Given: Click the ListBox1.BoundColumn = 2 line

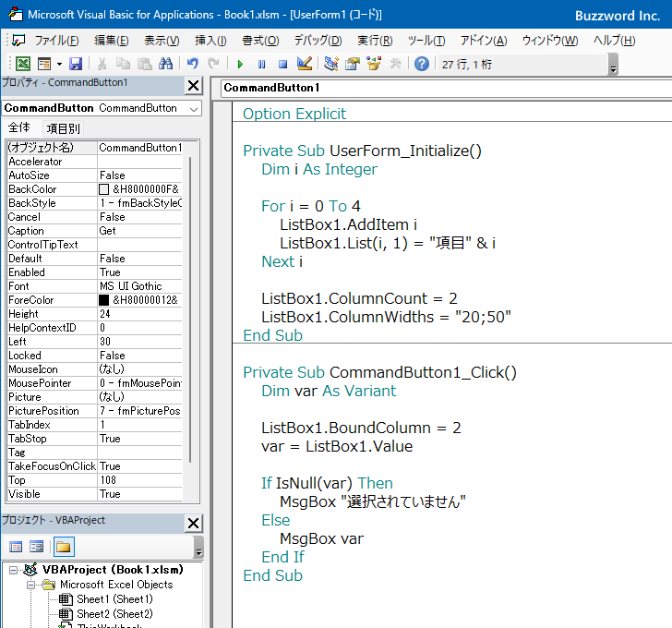Looking at the screenshot, I should [361, 428].
